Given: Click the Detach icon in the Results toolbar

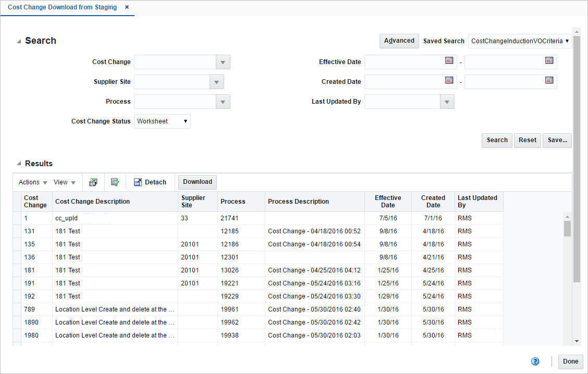Looking at the screenshot, I should click(138, 182).
